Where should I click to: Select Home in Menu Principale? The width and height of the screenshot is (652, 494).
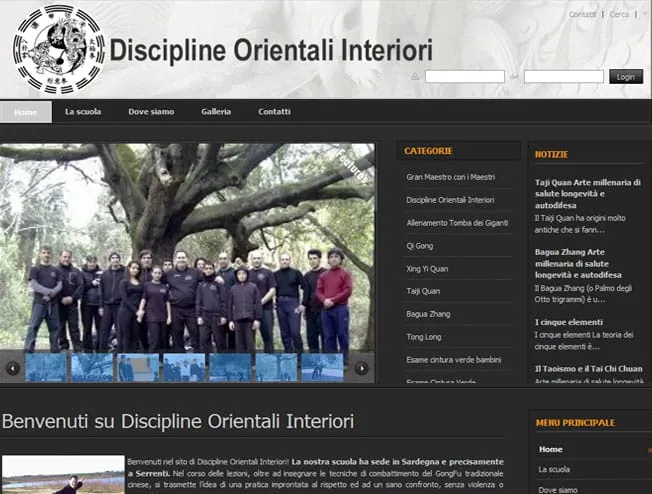551,450
